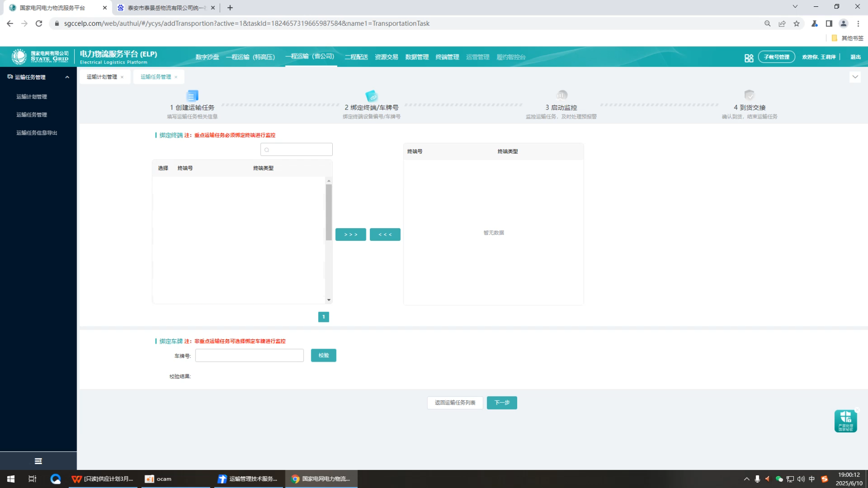Open the 二程配送 menu
This screenshot has height=488, width=868.
[356, 57]
